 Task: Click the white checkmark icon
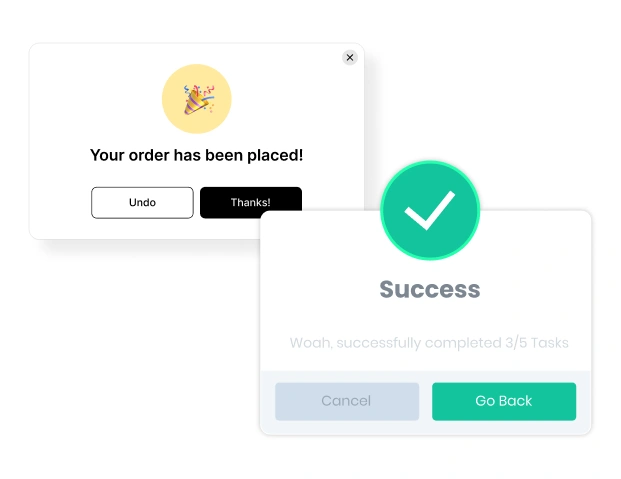click(x=430, y=210)
